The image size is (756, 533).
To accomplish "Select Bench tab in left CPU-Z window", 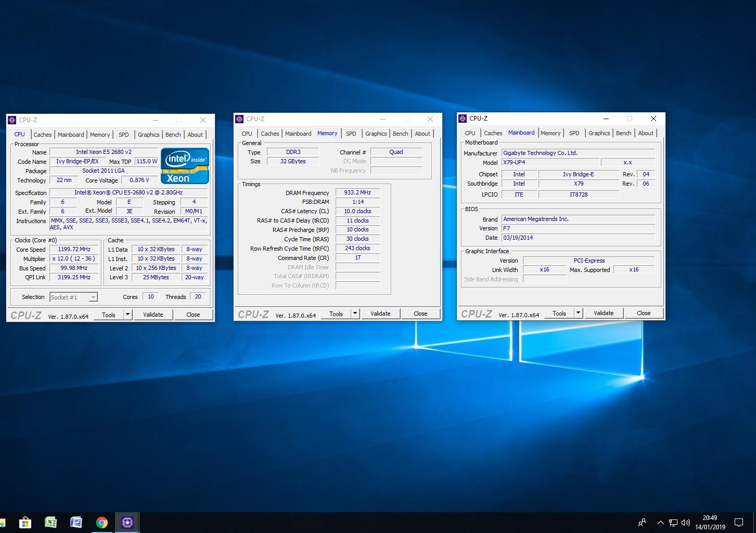I will click(173, 135).
